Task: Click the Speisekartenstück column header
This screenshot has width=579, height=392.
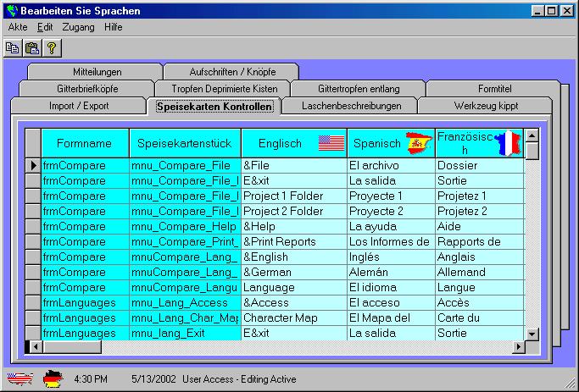Action: coord(185,143)
